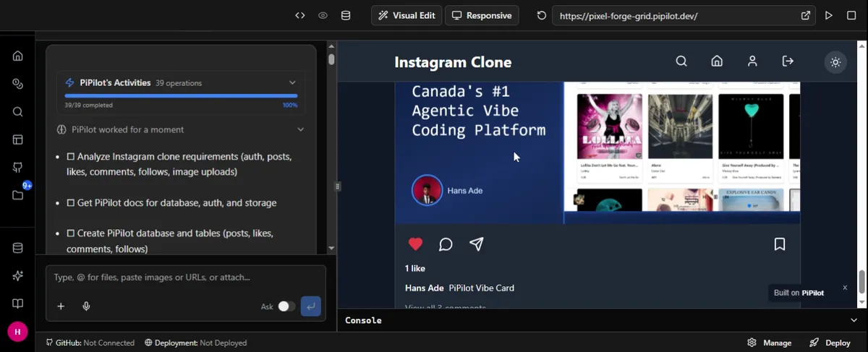
Task: Toggle the light/dark theme sun button
Action: click(x=835, y=62)
